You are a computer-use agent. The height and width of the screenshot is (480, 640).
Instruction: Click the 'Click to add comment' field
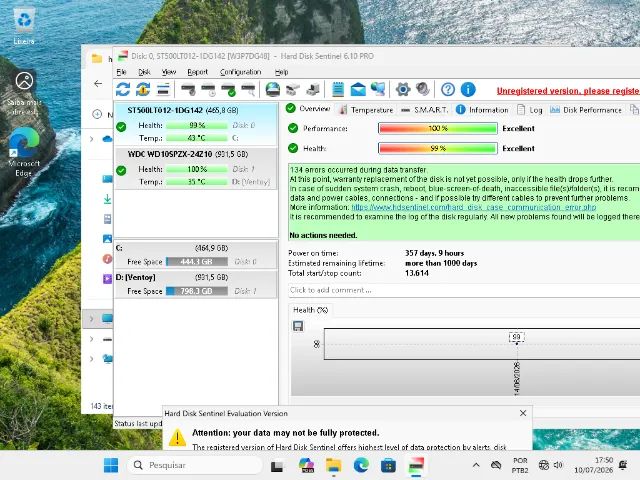[x=464, y=290]
